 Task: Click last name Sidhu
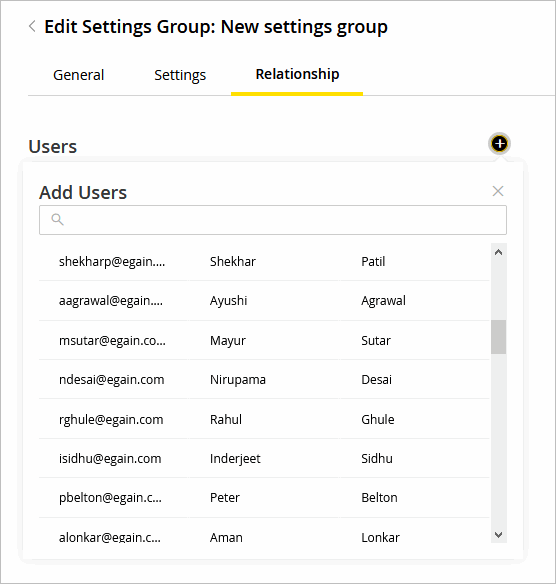tap(377, 458)
